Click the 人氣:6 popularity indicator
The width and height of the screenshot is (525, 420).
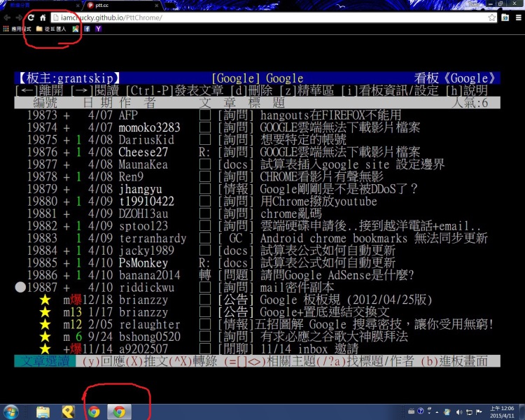tap(470, 102)
